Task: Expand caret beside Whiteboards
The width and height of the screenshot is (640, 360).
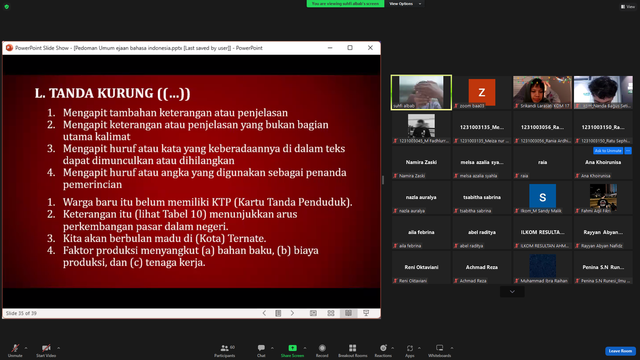Action: (452, 348)
